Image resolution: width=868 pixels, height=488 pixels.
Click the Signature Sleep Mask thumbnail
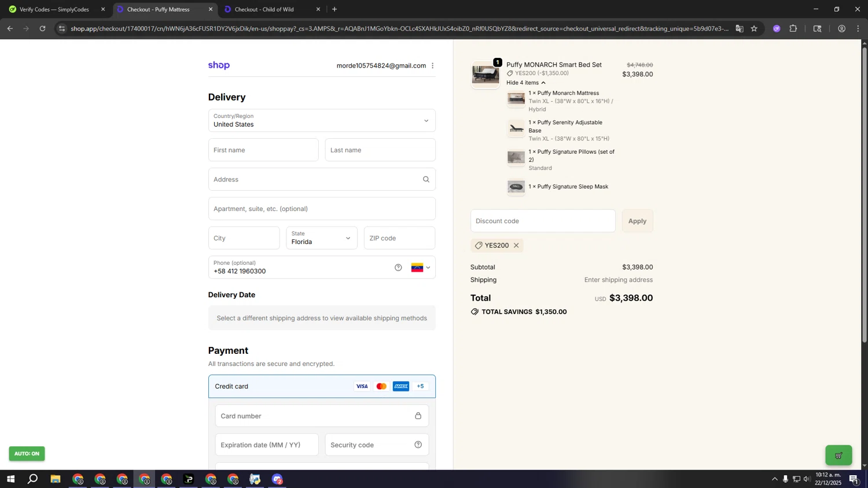click(x=516, y=187)
